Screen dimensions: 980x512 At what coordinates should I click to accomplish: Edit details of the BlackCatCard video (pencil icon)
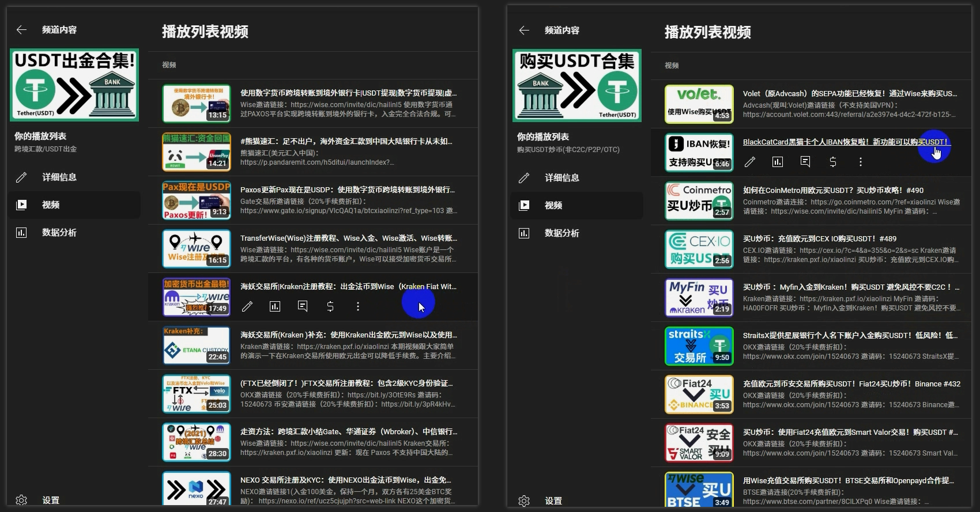coord(750,162)
